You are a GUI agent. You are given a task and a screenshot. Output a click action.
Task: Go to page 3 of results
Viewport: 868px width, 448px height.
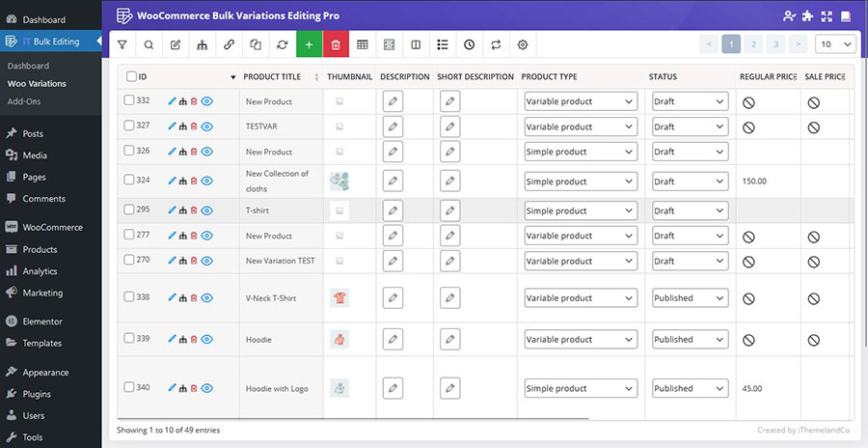[x=776, y=43]
